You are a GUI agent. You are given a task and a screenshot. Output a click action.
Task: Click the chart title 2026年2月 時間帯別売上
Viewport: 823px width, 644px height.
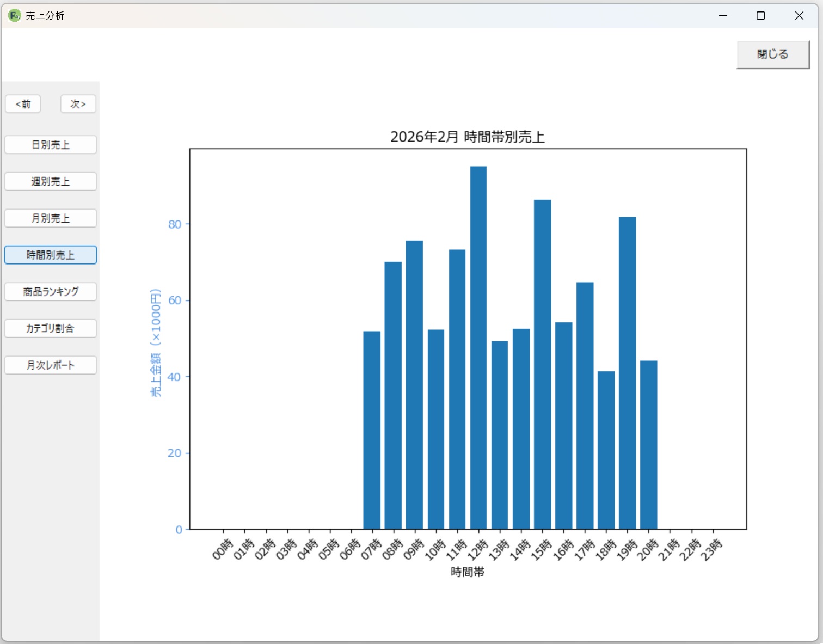pos(467,137)
